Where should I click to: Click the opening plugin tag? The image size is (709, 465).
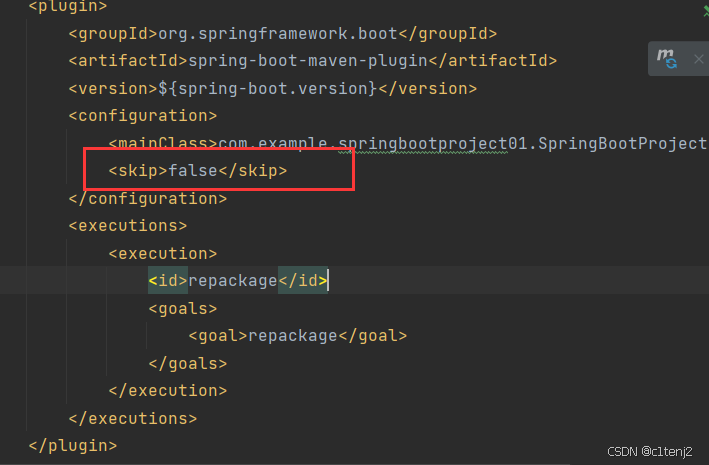tap(68, 6)
